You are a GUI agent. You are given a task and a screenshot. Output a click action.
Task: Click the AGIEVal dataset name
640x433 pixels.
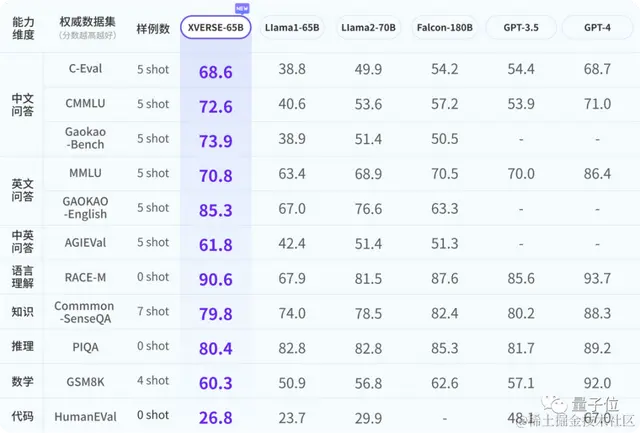85,243
